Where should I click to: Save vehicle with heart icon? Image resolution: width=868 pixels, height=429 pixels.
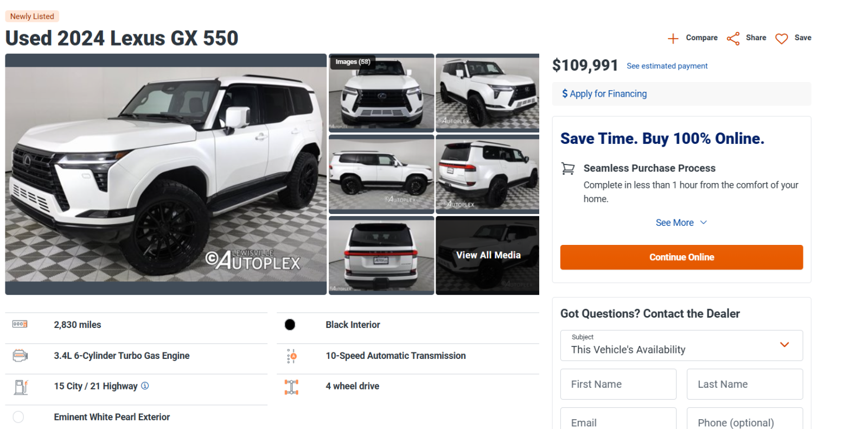point(781,39)
